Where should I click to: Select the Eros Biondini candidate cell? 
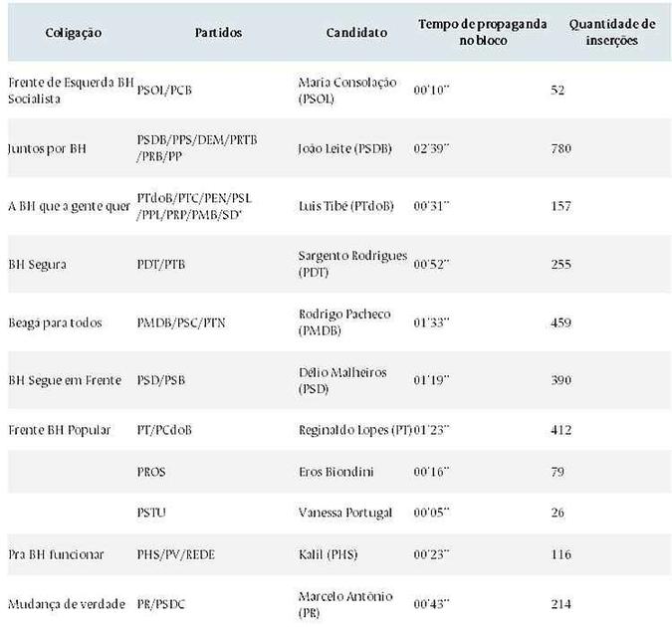click(336, 472)
